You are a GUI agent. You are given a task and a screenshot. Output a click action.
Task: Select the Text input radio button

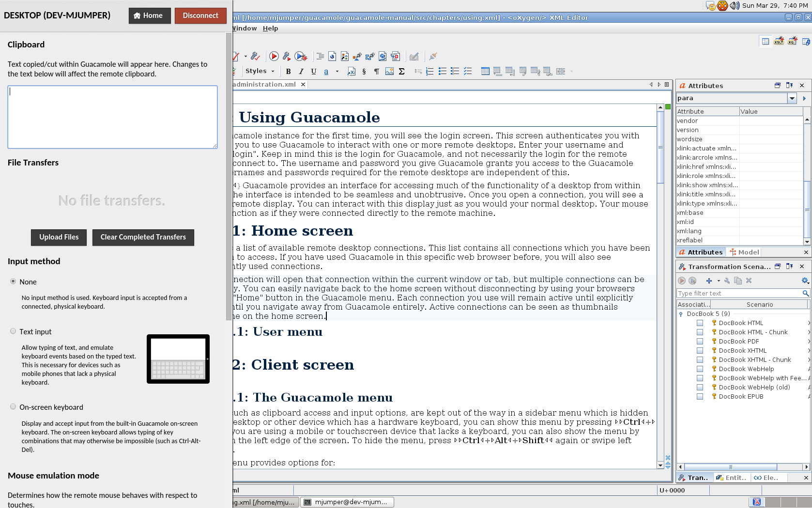[13, 331]
